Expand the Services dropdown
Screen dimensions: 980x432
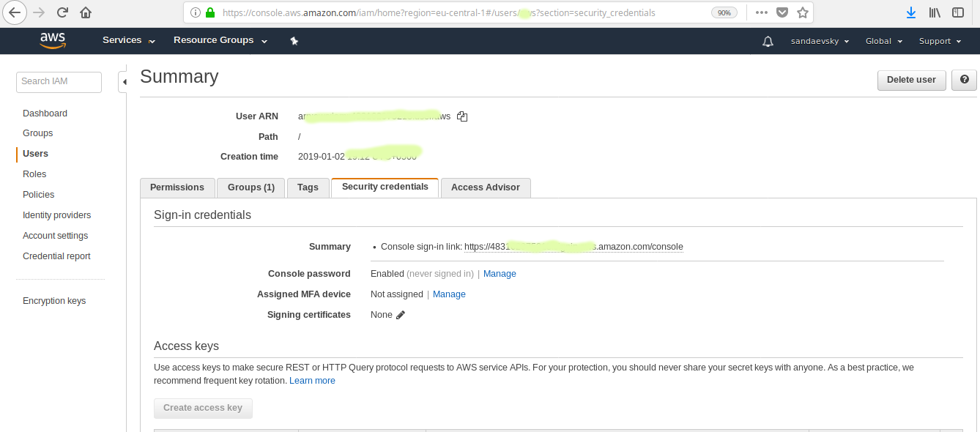pyautogui.click(x=129, y=40)
